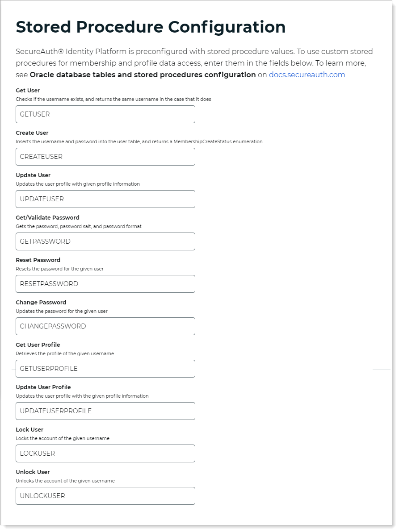Click the UPDATEUSER input field

[105, 199]
